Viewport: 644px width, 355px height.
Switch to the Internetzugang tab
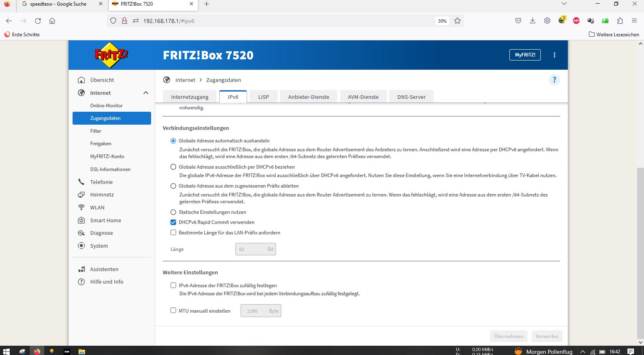pyautogui.click(x=189, y=97)
